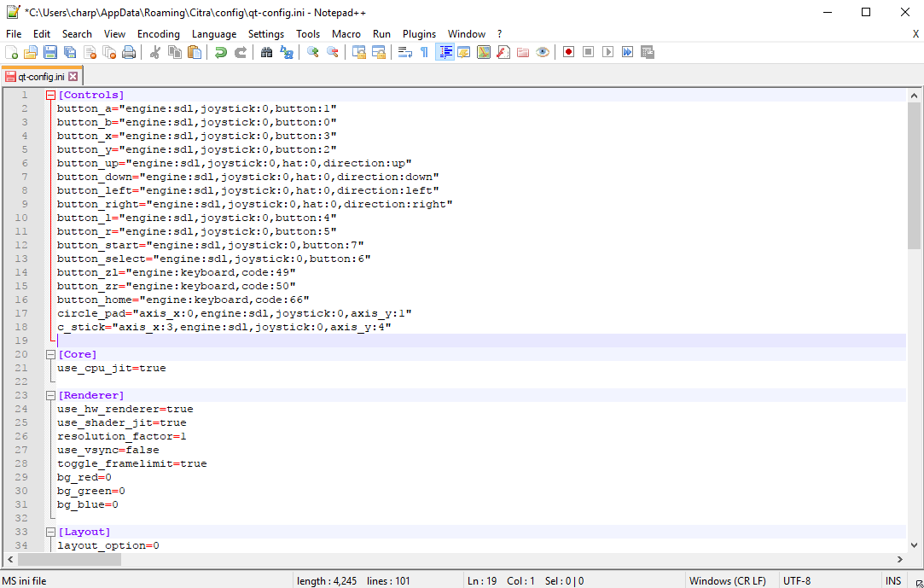Toggle show all characters pilcrow button
Viewport: 924px width, 588px height.
(424, 52)
